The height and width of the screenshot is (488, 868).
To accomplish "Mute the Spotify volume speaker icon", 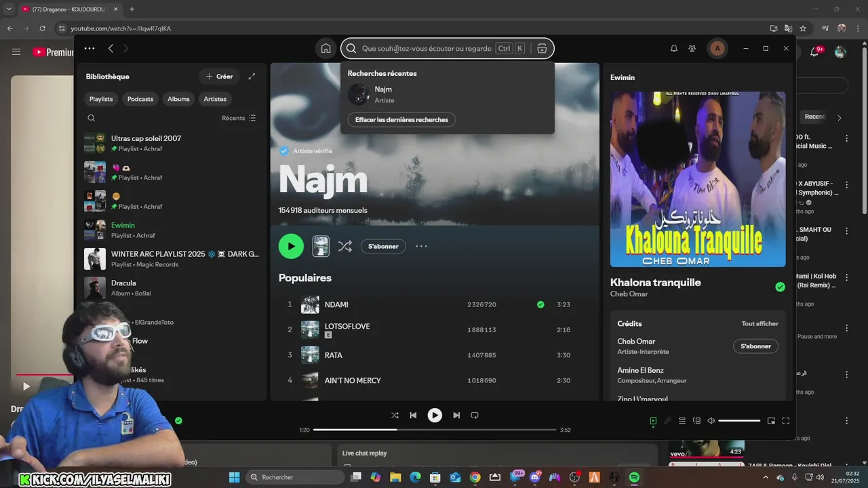I will [x=711, y=421].
